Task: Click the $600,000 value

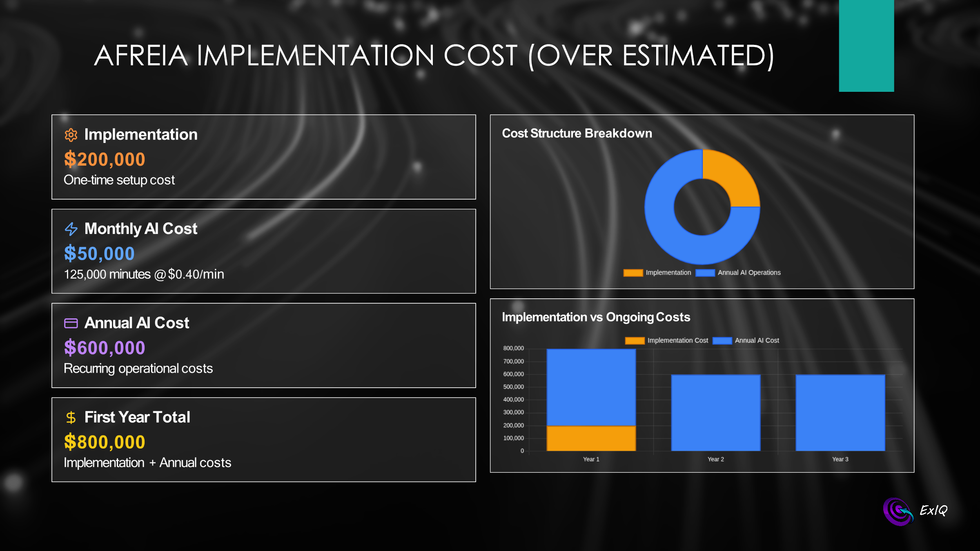Action: pyautogui.click(x=105, y=348)
